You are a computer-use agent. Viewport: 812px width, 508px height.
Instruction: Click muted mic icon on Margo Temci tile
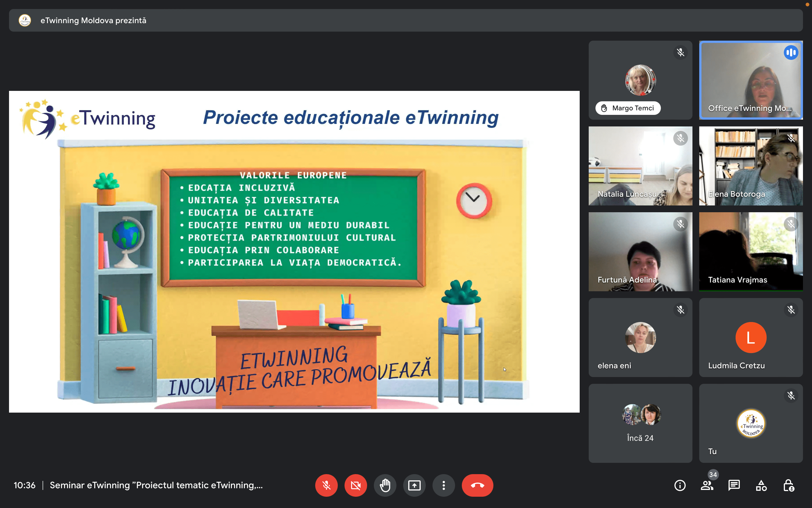680,52
